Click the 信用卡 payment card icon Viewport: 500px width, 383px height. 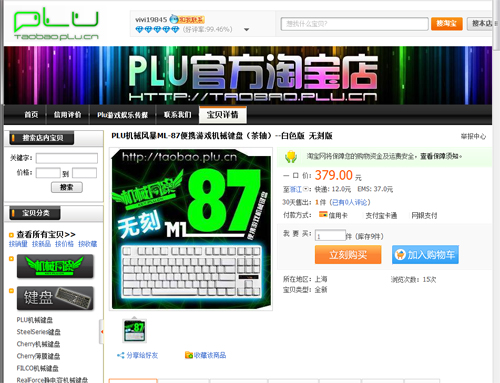click(323, 215)
